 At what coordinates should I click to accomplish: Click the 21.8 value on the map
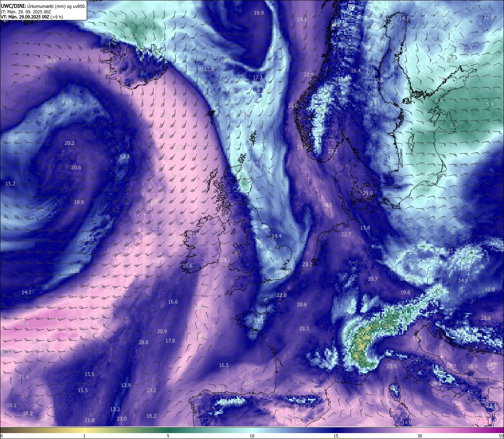89,420
